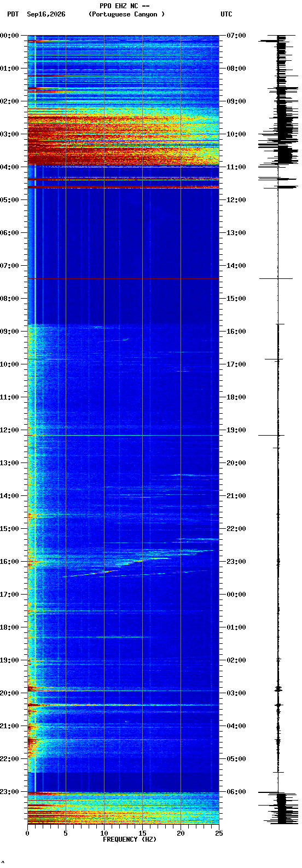Select the "25" frequency axis tick label
The width and height of the screenshot is (302, 868).
coord(219,833)
